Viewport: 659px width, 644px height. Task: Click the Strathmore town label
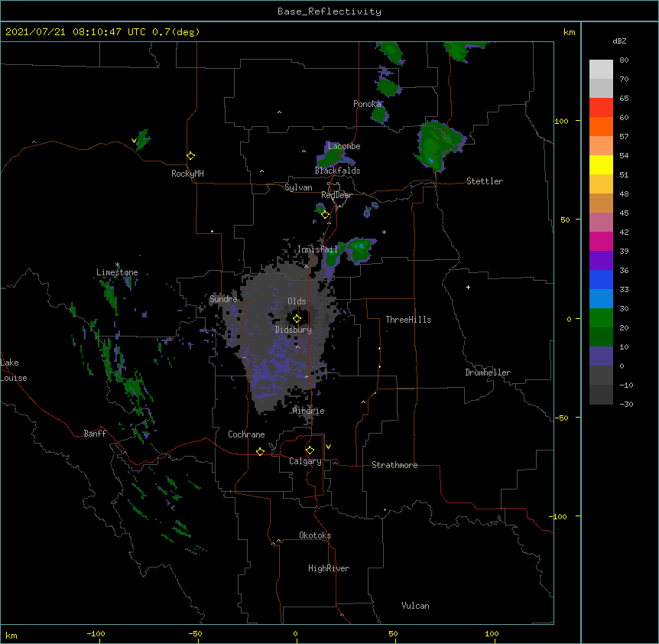pyautogui.click(x=394, y=465)
